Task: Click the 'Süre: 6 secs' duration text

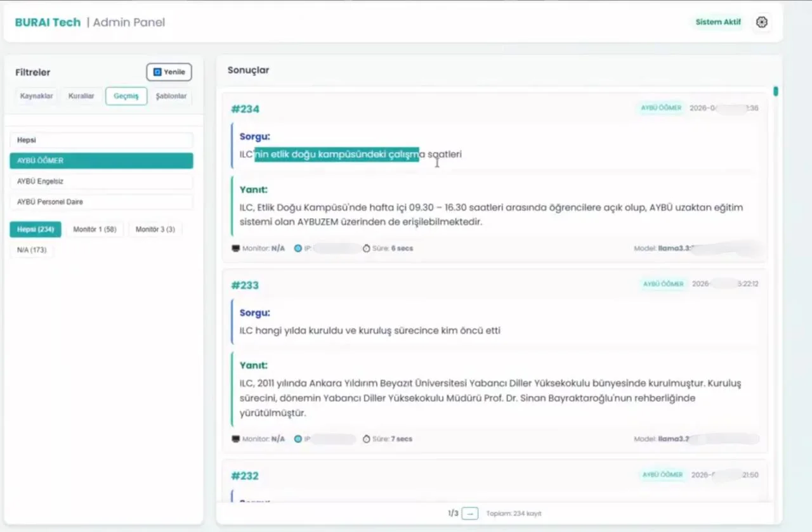Action: pyautogui.click(x=393, y=249)
